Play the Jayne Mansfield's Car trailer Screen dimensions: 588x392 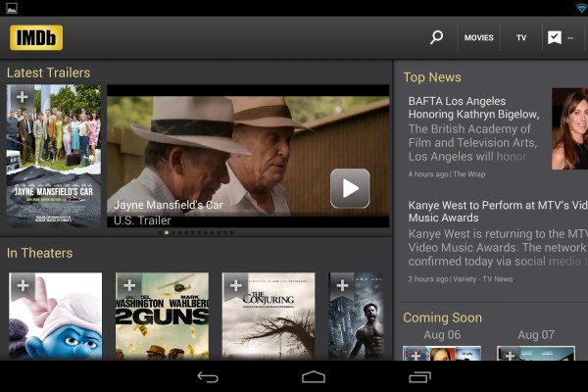click(x=350, y=188)
